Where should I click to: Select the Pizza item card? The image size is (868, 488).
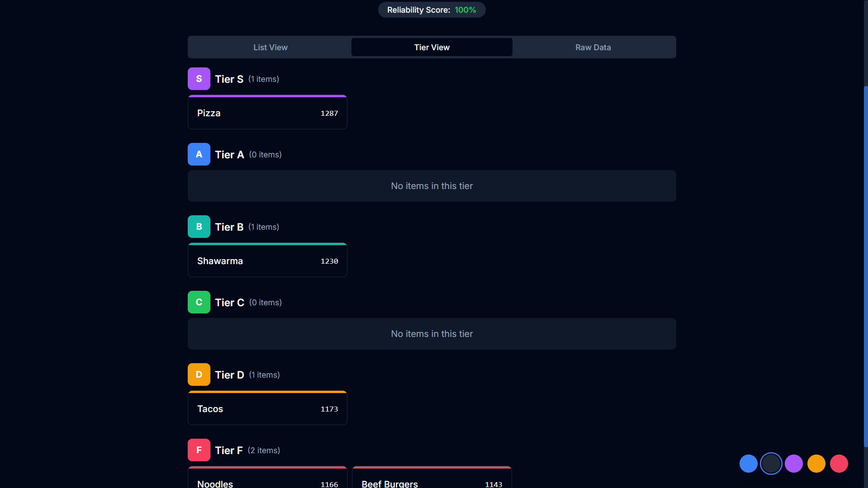click(267, 112)
